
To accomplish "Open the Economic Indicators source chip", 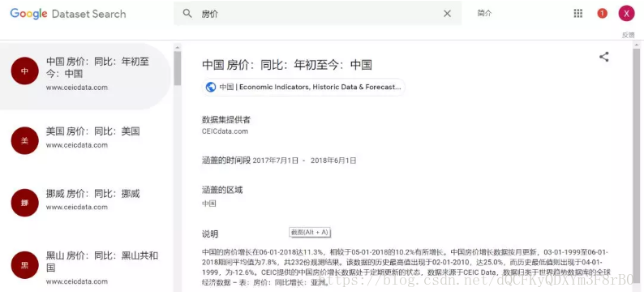I will point(303,87).
